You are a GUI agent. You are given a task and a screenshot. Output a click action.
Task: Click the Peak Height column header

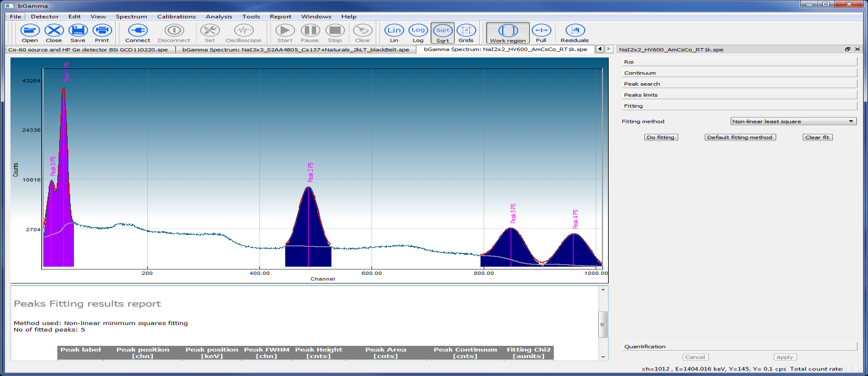click(318, 353)
